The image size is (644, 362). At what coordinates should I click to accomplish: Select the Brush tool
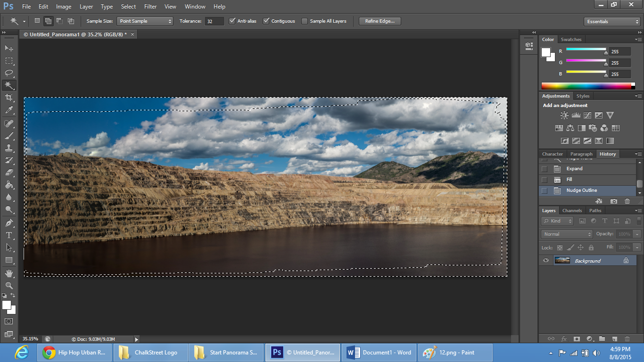(x=9, y=136)
